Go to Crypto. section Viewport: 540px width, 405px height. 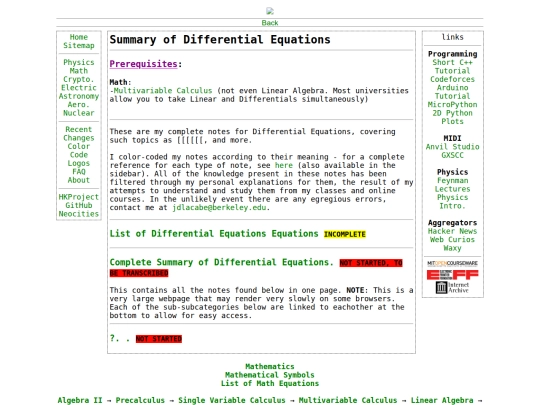[79, 79]
